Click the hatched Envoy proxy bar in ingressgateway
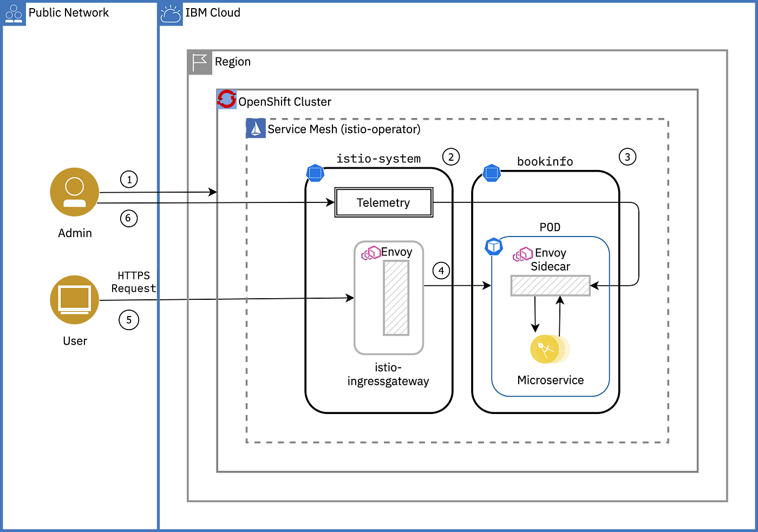The height and width of the screenshot is (532, 758). 396,298
